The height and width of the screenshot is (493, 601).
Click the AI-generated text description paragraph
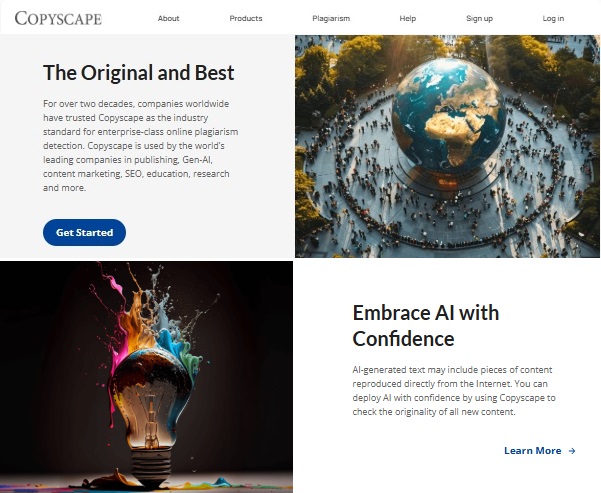pyautogui.click(x=454, y=391)
